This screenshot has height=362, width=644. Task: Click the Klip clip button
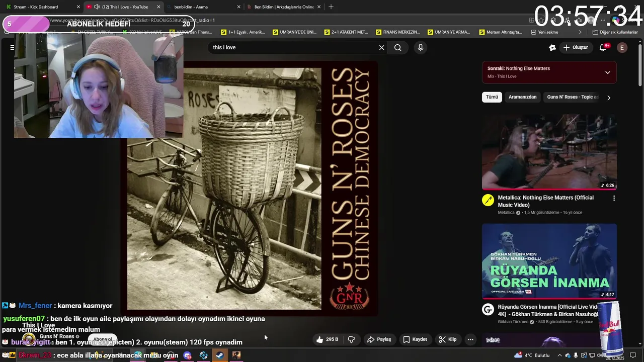[447, 339]
